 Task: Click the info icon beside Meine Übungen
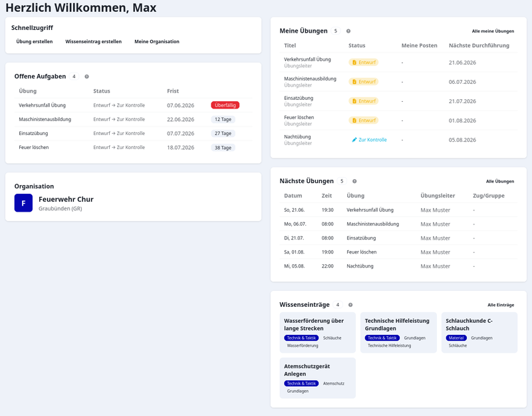[x=348, y=31]
